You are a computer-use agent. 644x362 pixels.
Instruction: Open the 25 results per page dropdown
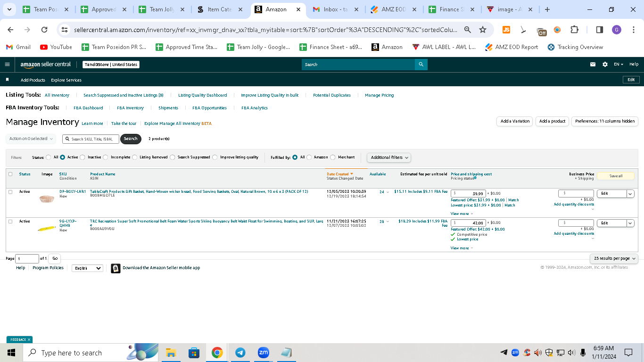[x=614, y=258]
